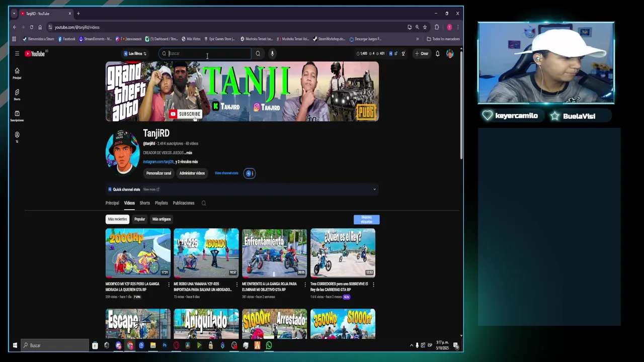Open the YouTube hamburger guide menu
644x362 pixels.
click(17, 54)
